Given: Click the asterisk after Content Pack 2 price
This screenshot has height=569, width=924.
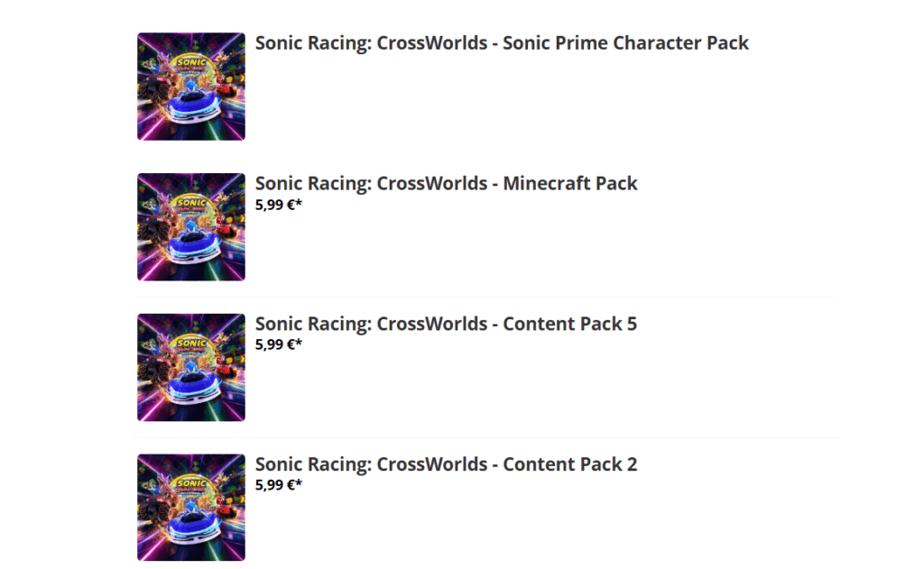Looking at the screenshot, I should [x=299, y=483].
